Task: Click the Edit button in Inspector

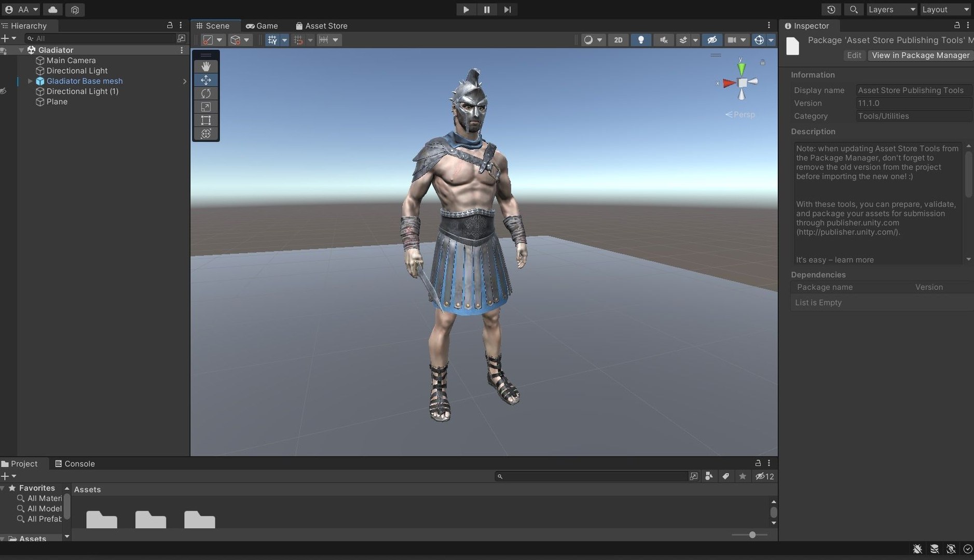Action: [x=854, y=55]
